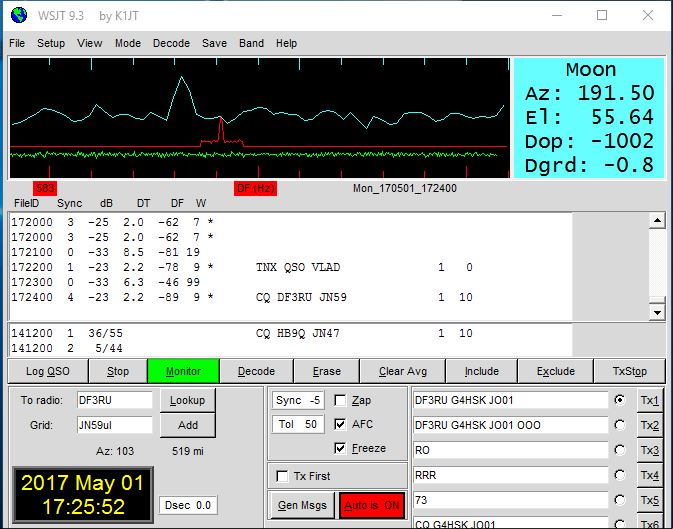The height and width of the screenshot is (529, 673).
Task: Click the Log QSO button
Action: [48, 371]
